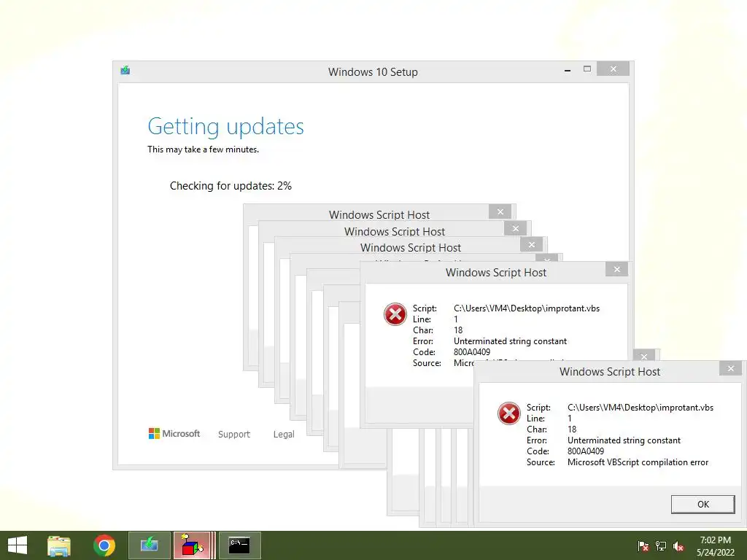Click 'This may take a few minutes.' text
Image resolution: width=747 pixels, height=560 pixels.
point(203,149)
